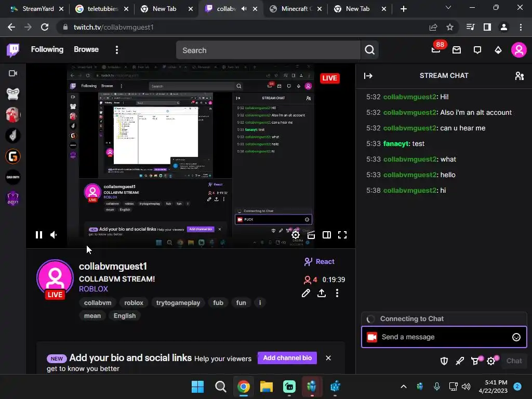Select the roblox tag

coord(134,303)
